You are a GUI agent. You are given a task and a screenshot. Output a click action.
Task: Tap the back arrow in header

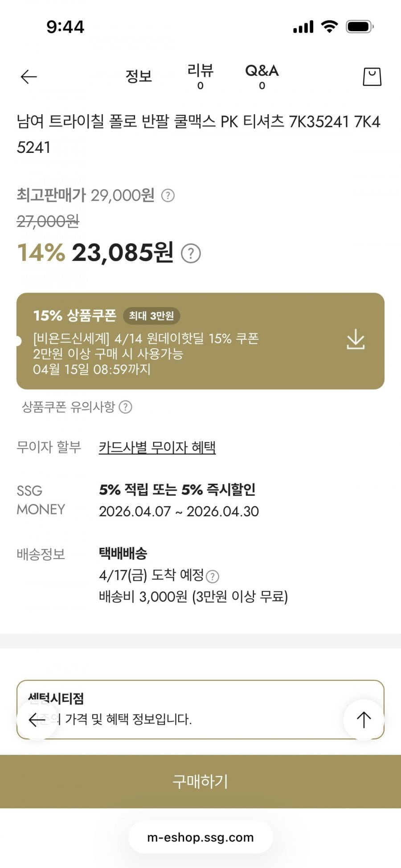point(29,77)
